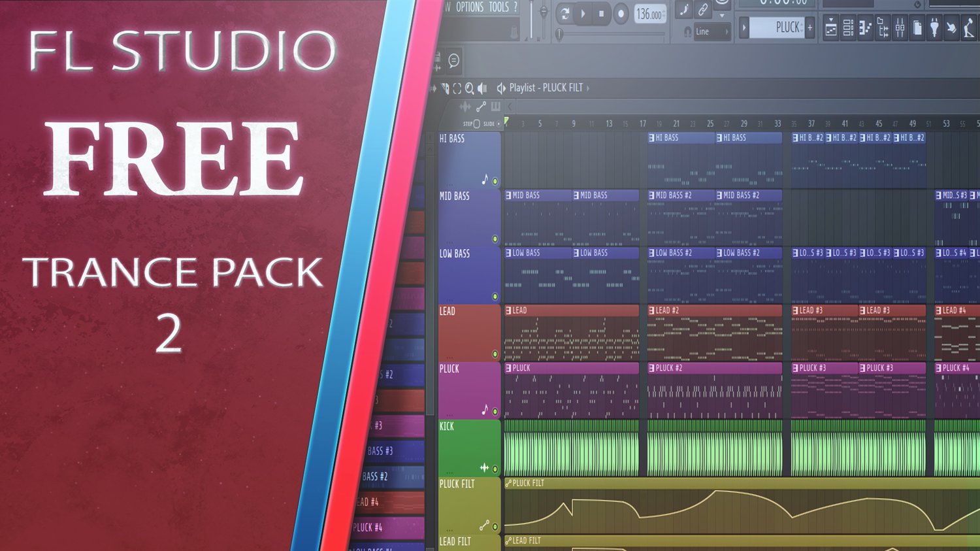
Task: Open the LEAD #2 clip menu icon
Action: pyautogui.click(x=651, y=310)
